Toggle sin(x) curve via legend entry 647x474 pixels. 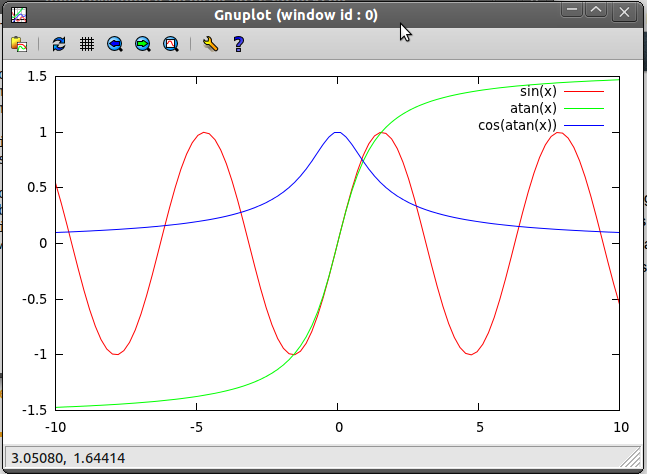coord(538,91)
